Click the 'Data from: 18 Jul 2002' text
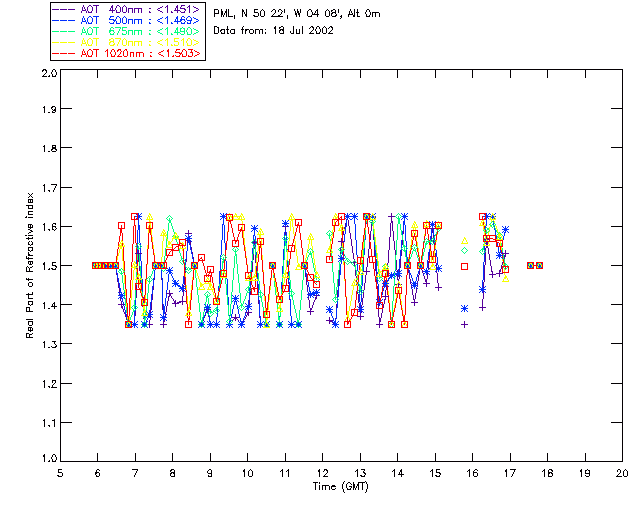 (273, 31)
